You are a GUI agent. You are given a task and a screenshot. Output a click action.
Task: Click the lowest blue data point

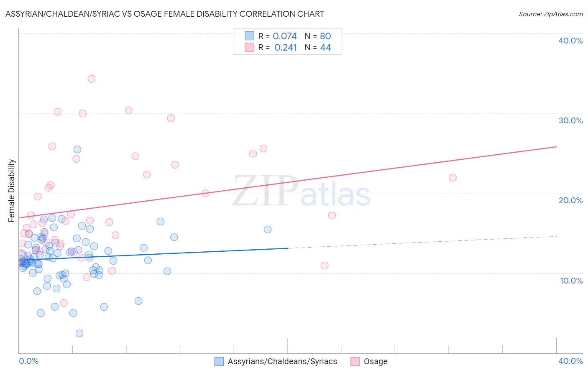79,333
